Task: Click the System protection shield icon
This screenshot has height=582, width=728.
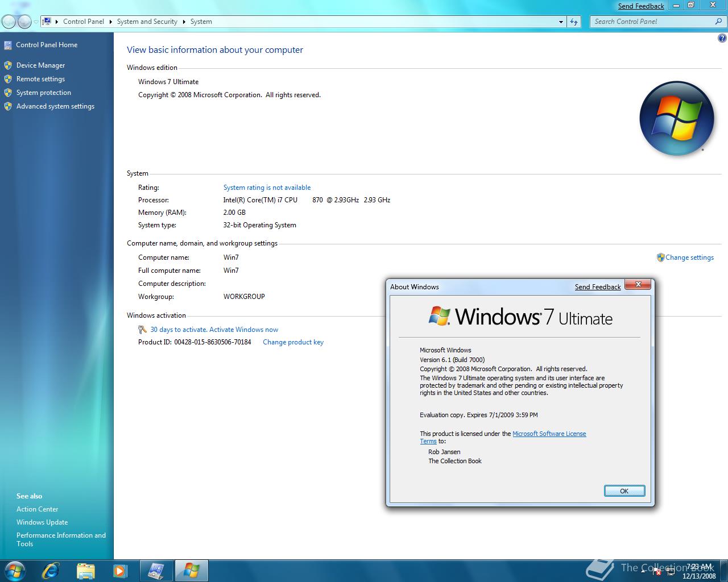Action: (x=8, y=93)
